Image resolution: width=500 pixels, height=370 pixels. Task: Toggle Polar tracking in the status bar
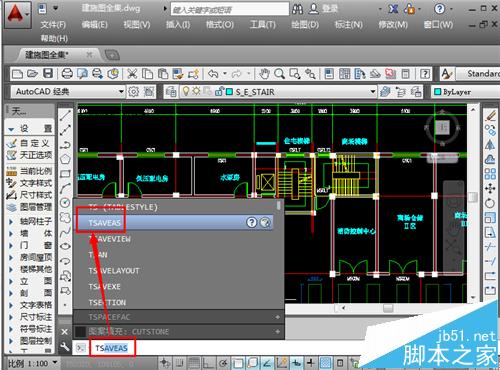coord(223,363)
